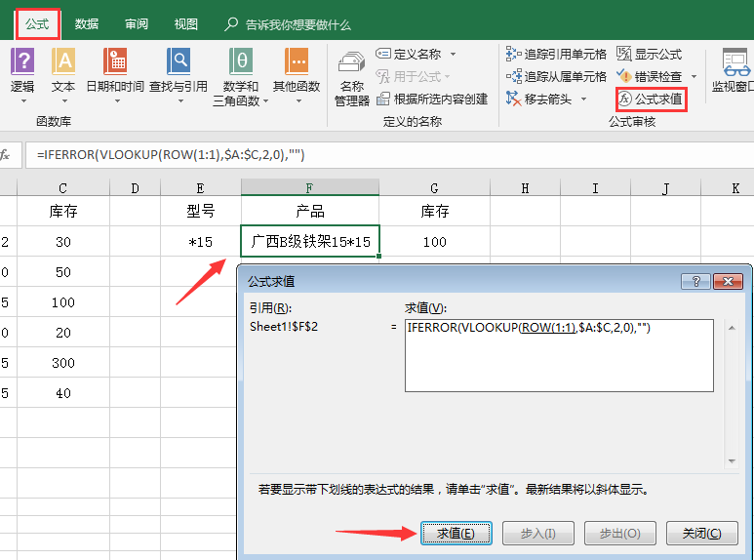Click 根据所选内容创建 button

pyautogui.click(x=432, y=100)
